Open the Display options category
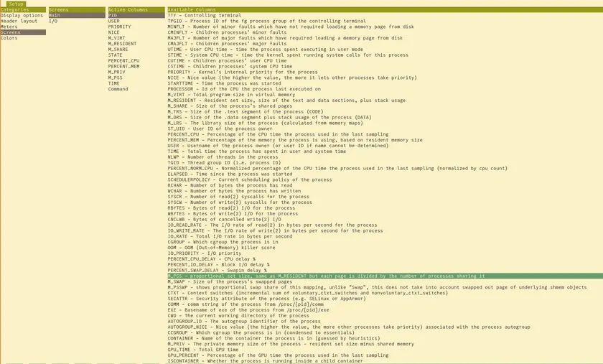 [x=22, y=15]
